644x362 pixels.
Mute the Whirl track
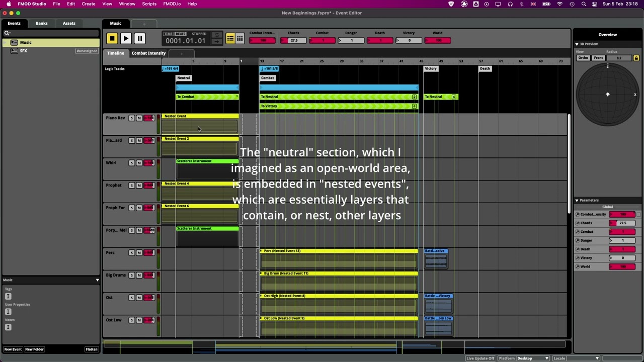coord(139,163)
